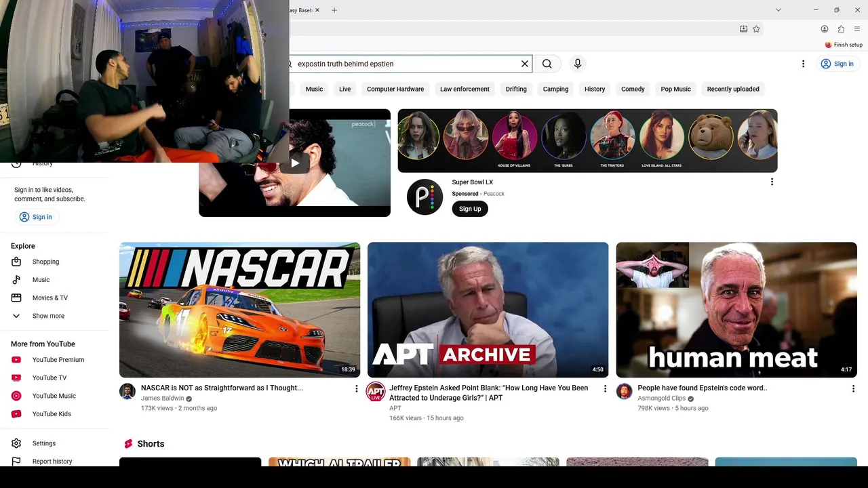Clear the YouTube search box text
This screenshot has height=488, width=868.
point(524,64)
